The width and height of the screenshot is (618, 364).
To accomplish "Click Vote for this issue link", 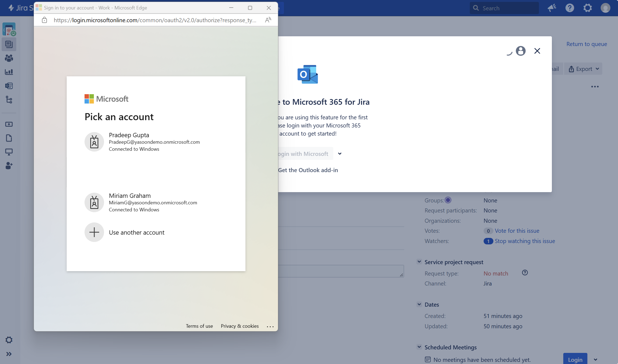I will [x=517, y=231].
